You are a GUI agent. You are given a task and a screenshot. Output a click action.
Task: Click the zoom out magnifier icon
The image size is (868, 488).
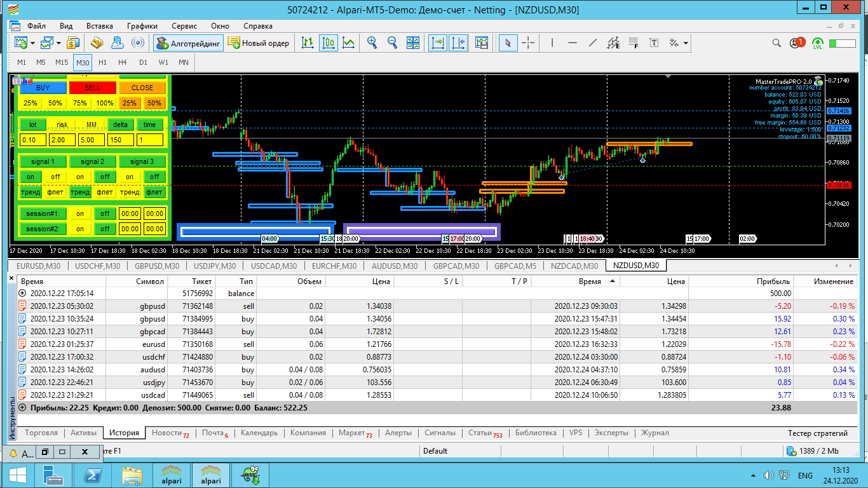click(x=392, y=43)
